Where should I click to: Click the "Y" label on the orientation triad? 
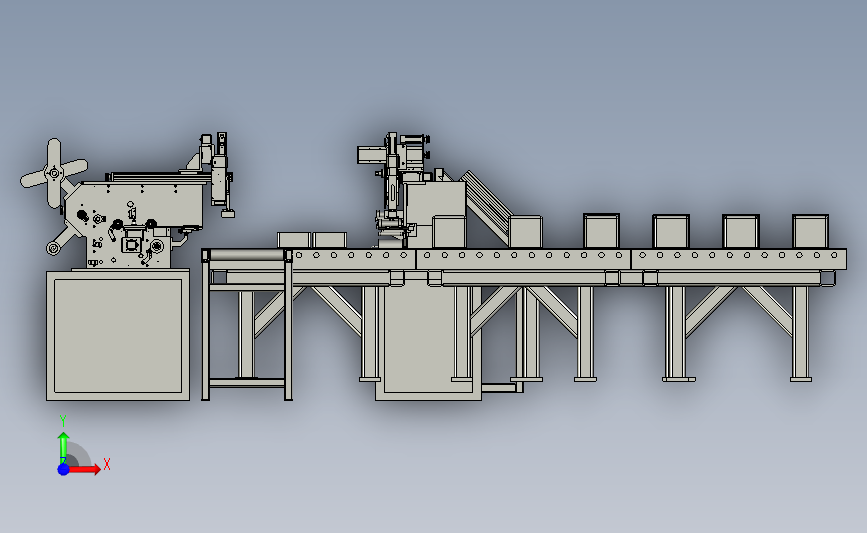[x=63, y=421]
